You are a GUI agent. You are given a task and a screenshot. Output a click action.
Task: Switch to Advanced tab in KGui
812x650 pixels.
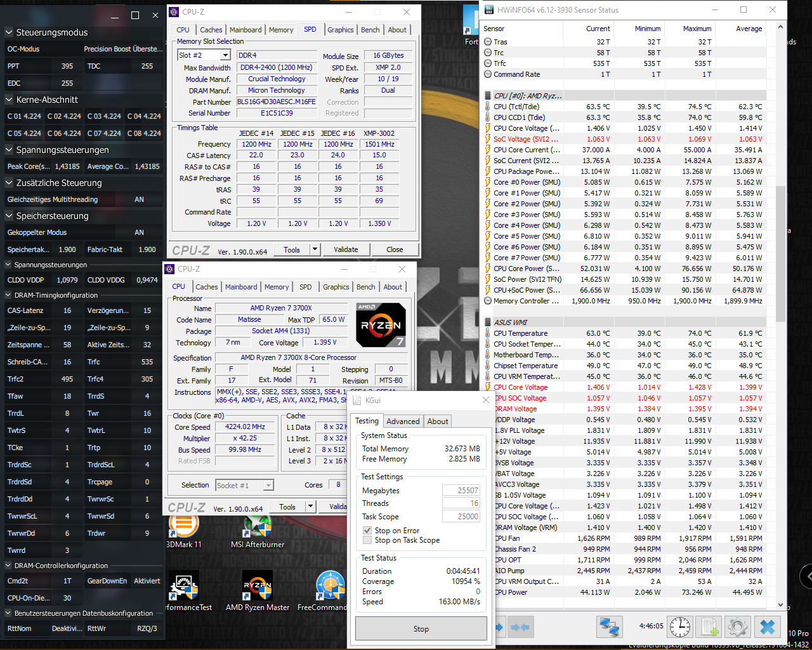pyautogui.click(x=403, y=421)
